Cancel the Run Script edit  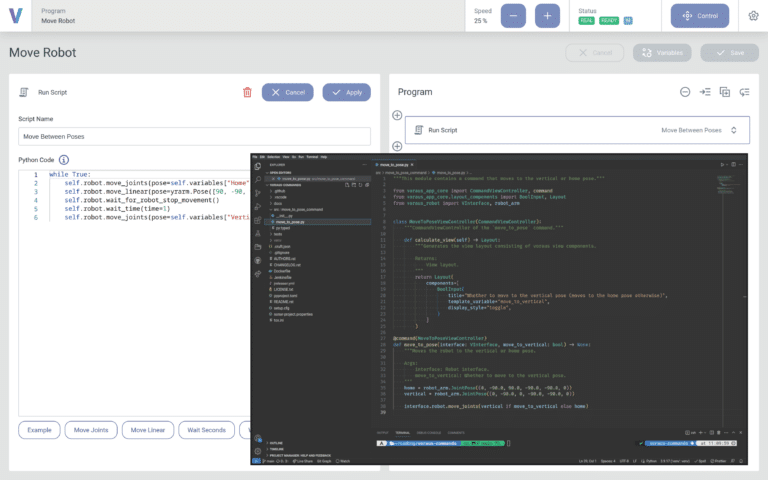click(x=286, y=92)
